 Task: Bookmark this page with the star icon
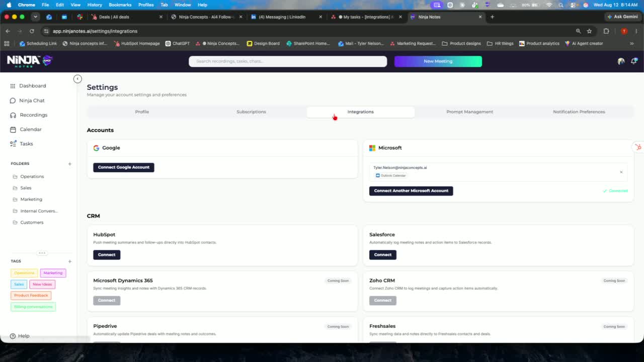coord(589,31)
